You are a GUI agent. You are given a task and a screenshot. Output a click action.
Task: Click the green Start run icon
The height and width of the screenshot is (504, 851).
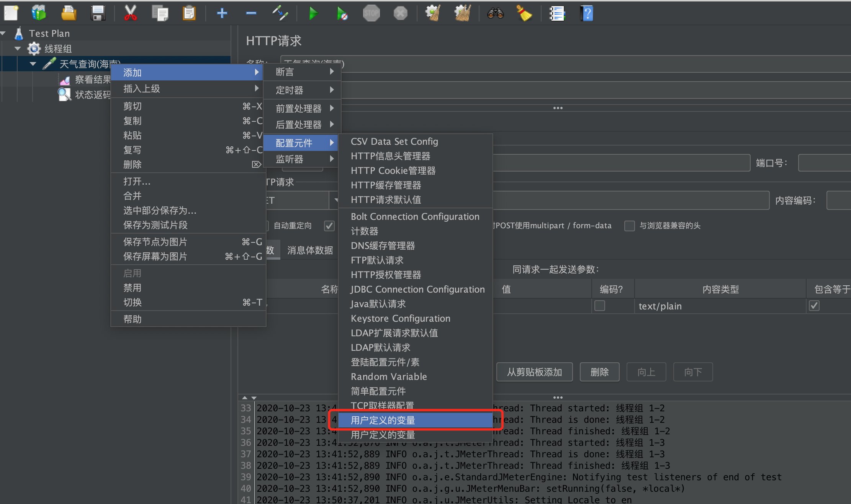(313, 13)
